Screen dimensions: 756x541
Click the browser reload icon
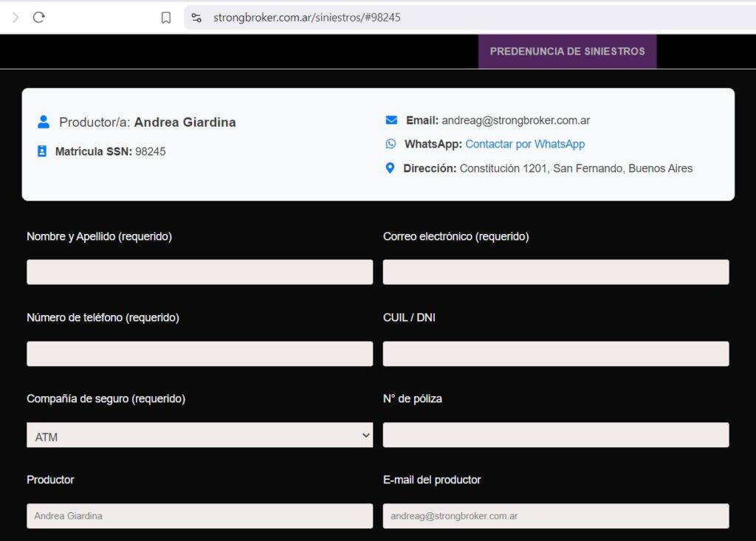39,17
